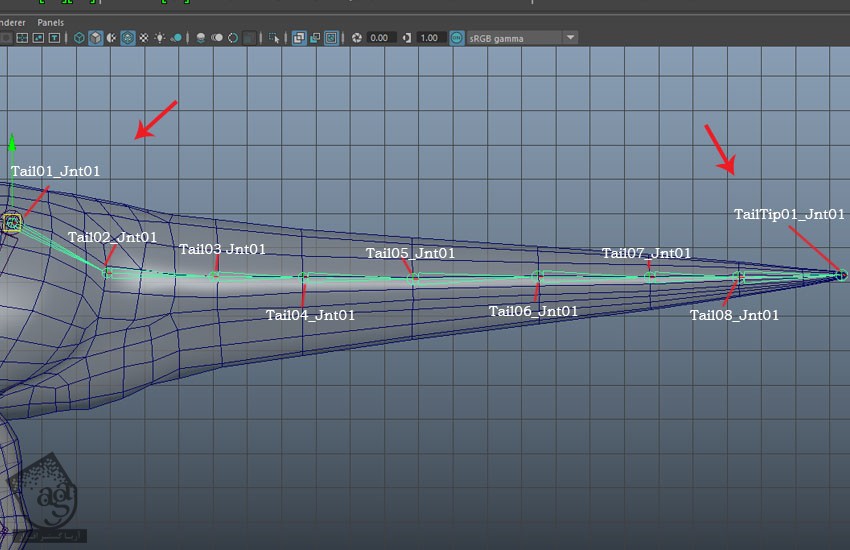Viewport: 850px width, 550px height.
Task: Click the gamma reset icon
Action: [x=406, y=38]
